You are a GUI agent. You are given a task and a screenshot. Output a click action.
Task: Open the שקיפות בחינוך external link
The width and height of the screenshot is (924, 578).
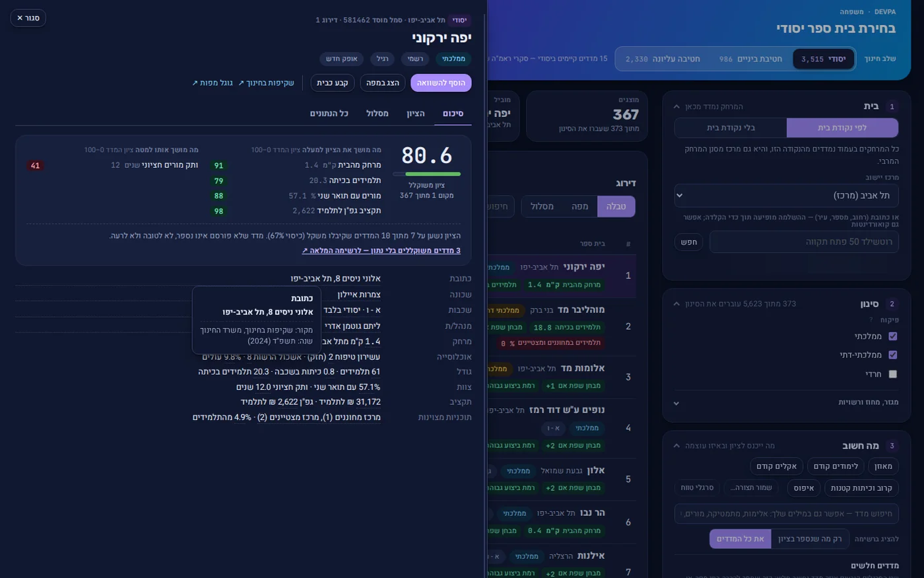266,83
